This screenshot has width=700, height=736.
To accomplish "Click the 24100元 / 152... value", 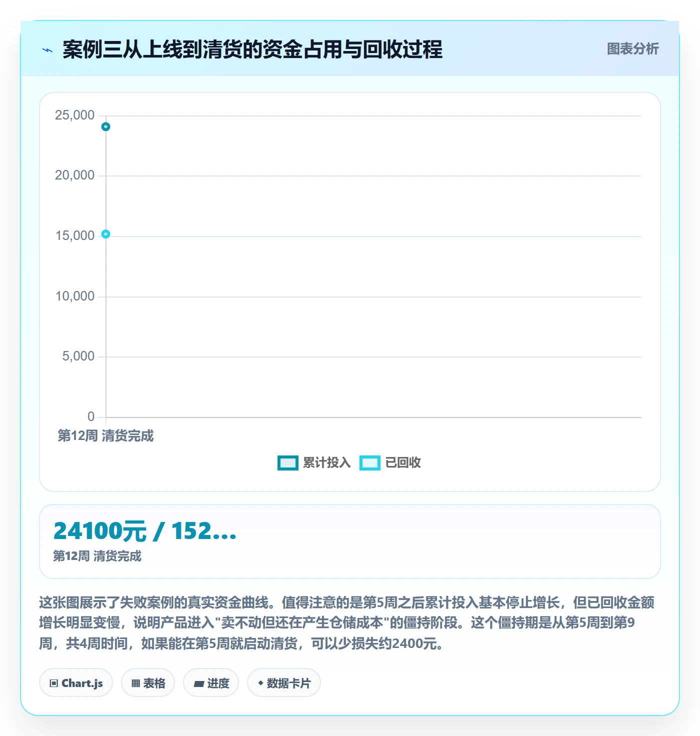I will [x=145, y=531].
